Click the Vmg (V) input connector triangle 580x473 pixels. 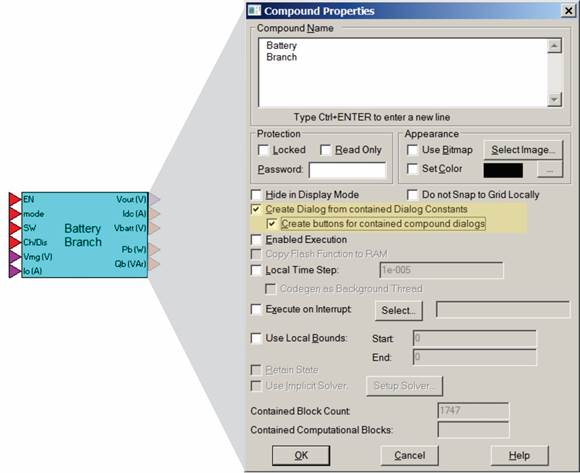[x=15, y=257]
